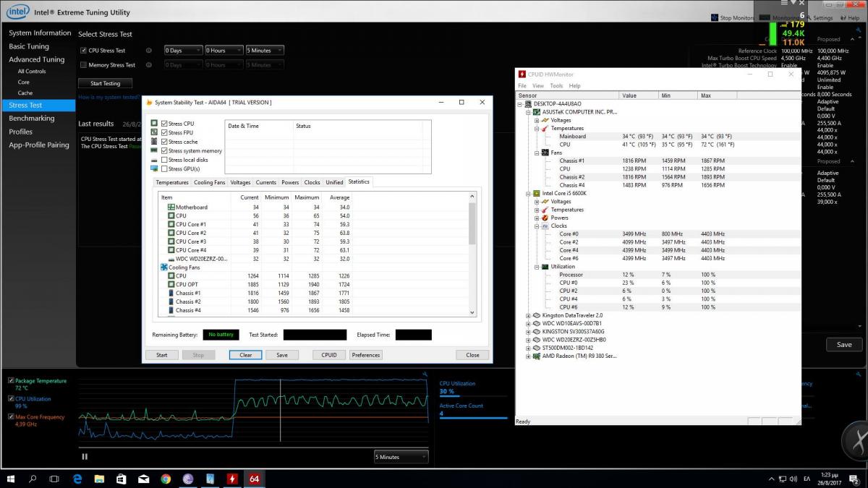868x488 pixels.
Task: Switch to Temperatures tab in AIDA64
Action: (x=172, y=182)
